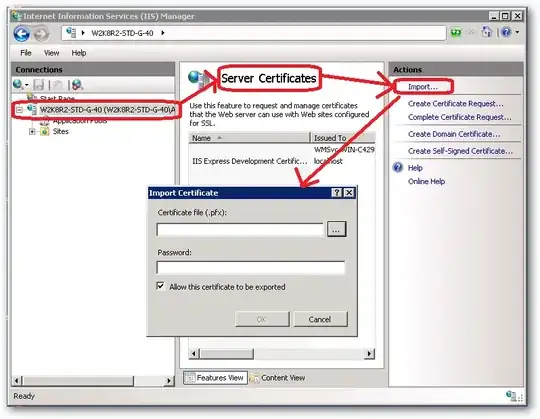Click the Import action link

tap(423, 87)
